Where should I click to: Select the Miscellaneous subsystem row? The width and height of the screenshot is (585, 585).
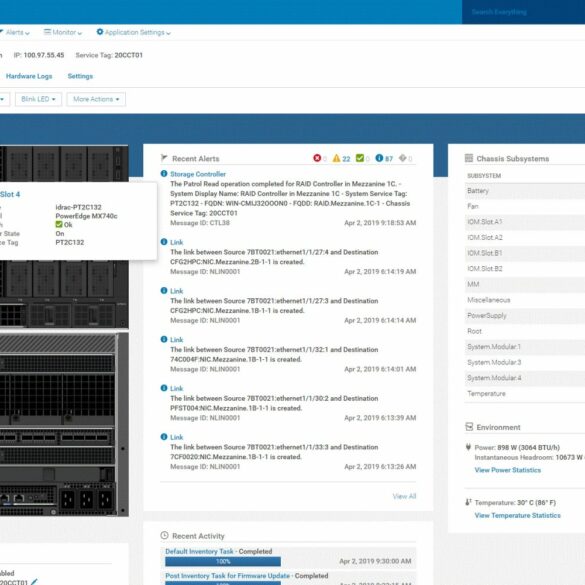(x=525, y=300)
